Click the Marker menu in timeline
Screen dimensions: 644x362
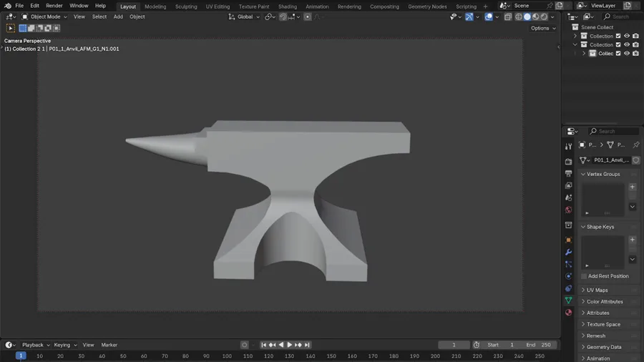point(109,345)
